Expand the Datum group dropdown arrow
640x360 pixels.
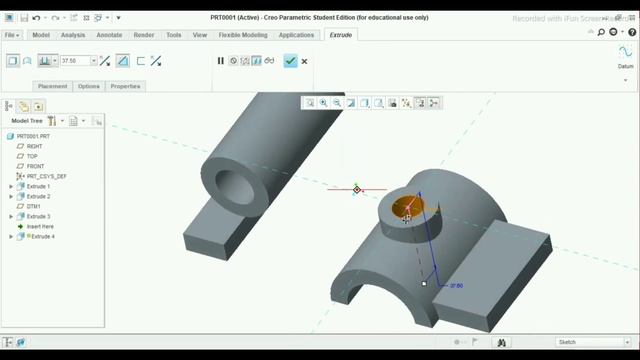625,80
